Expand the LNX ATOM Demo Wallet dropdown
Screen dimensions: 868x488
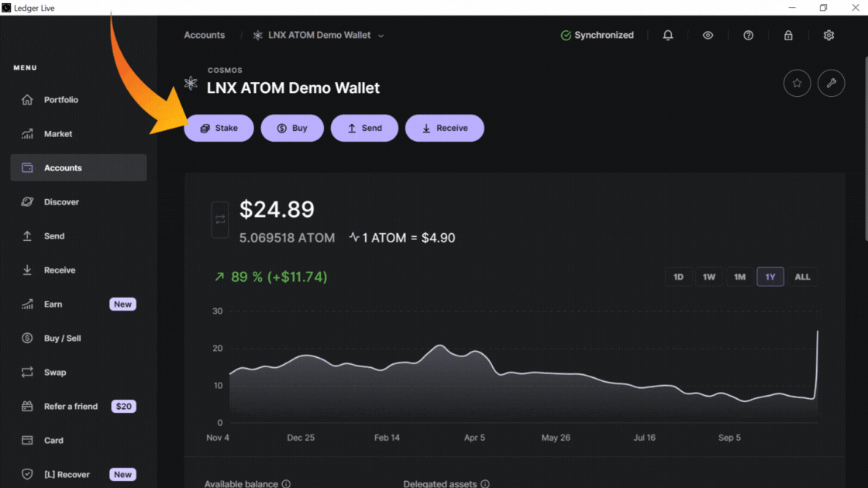tap(381, 36)
